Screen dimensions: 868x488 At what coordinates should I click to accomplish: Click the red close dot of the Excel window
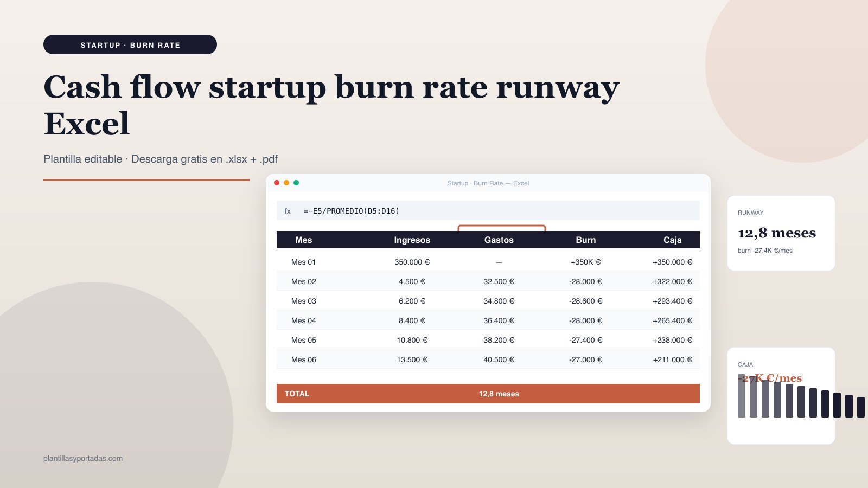[277, 183]
